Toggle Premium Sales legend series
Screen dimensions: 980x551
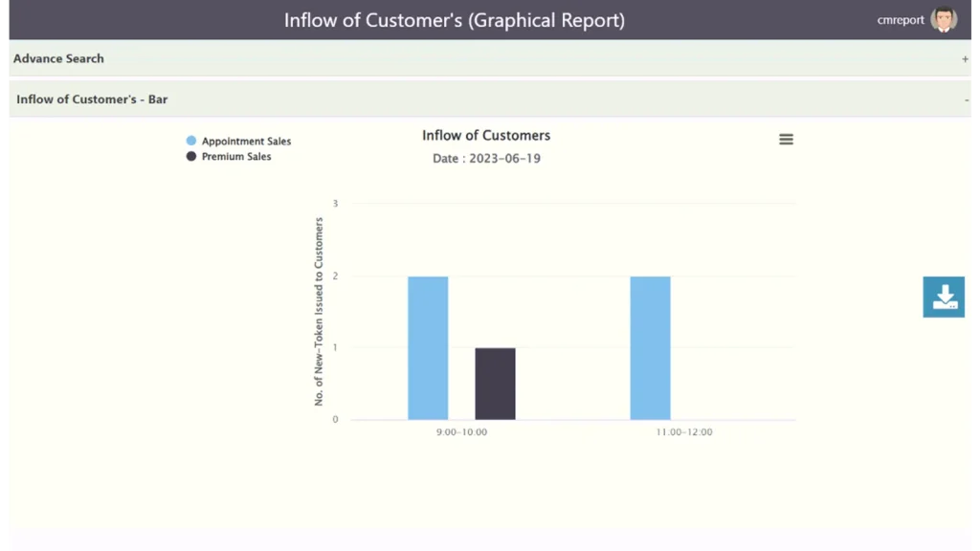pos(236,157)
